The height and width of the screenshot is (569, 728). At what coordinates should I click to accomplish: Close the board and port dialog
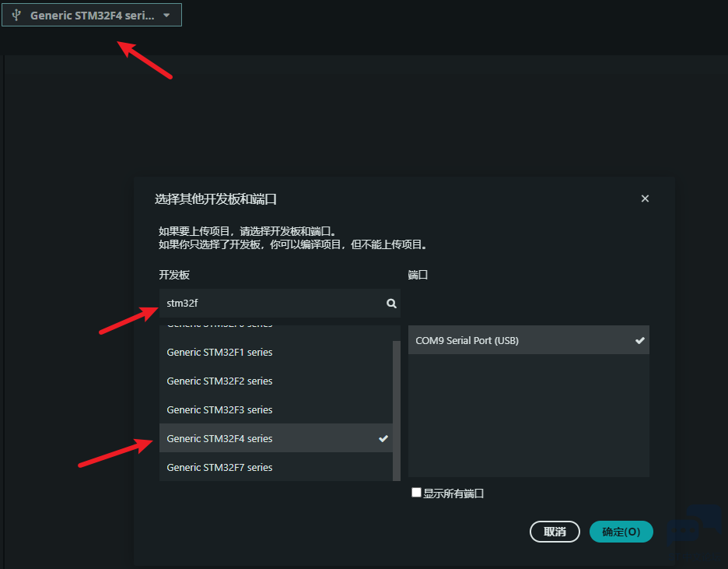(645, 198)
